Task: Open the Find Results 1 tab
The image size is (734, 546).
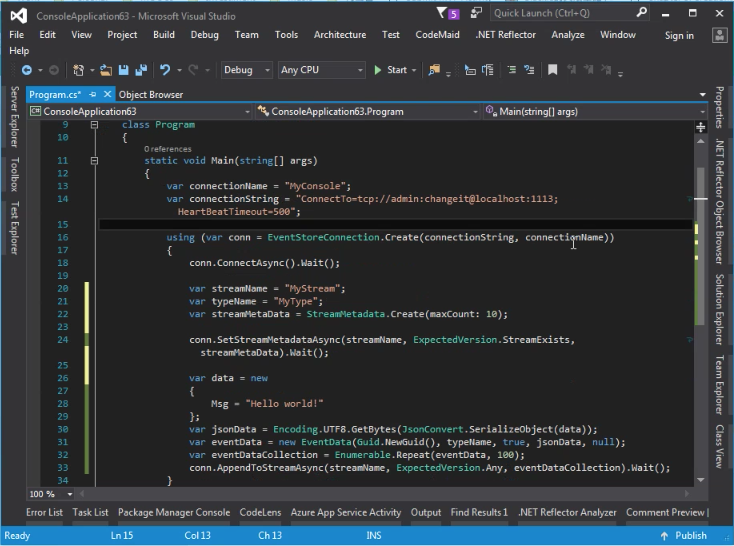Action: pos(479,512)
